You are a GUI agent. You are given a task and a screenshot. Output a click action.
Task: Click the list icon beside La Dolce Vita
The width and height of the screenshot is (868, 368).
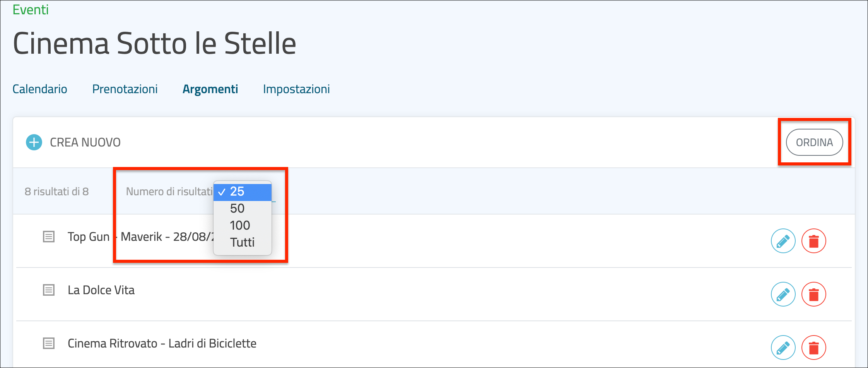(x=49, y=290)
